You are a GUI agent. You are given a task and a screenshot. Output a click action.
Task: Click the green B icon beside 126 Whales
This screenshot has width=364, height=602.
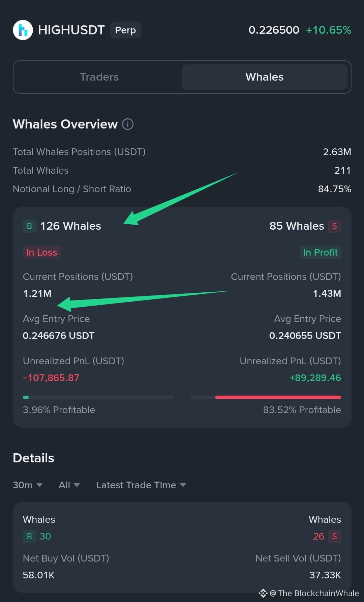tap(29, 226)
